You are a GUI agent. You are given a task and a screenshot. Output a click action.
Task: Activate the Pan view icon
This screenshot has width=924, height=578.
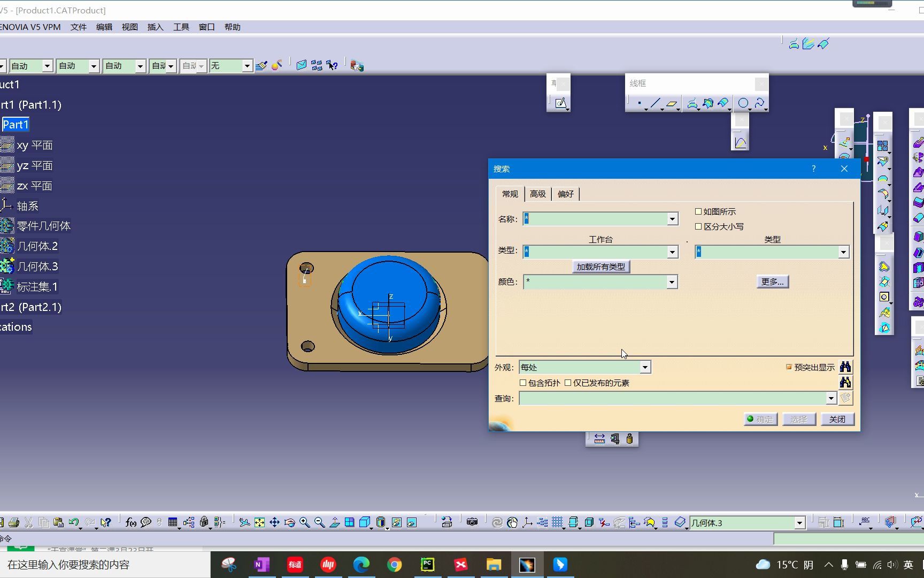pyautogui.click(x=274, y=522)
